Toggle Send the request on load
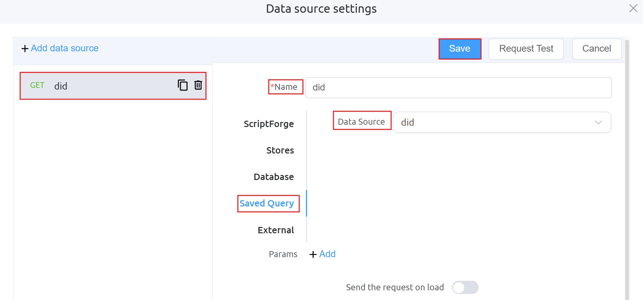Screen dimensions: 644x300 coord(465,287)
